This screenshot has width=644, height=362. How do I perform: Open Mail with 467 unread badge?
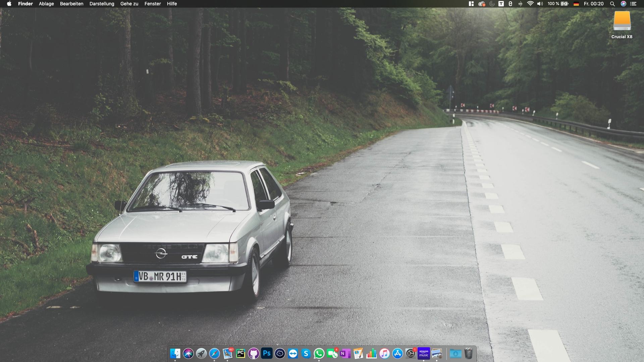click(227, 353)
